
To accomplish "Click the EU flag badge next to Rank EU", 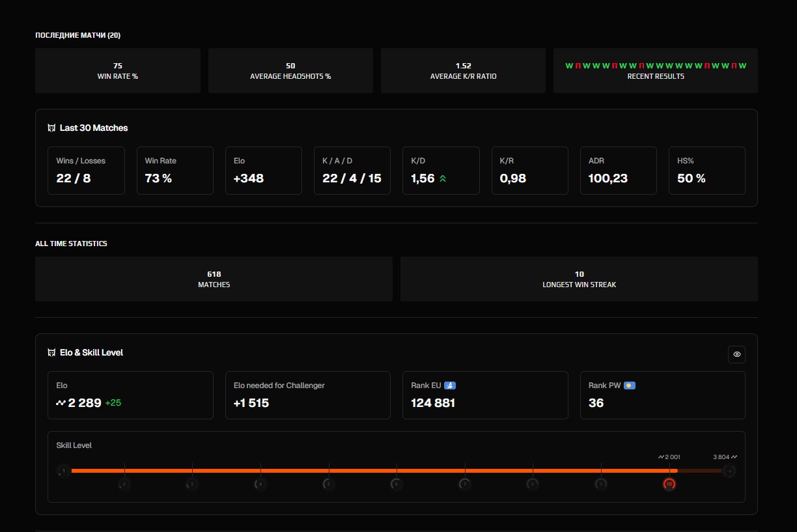I will coord(450,385).
